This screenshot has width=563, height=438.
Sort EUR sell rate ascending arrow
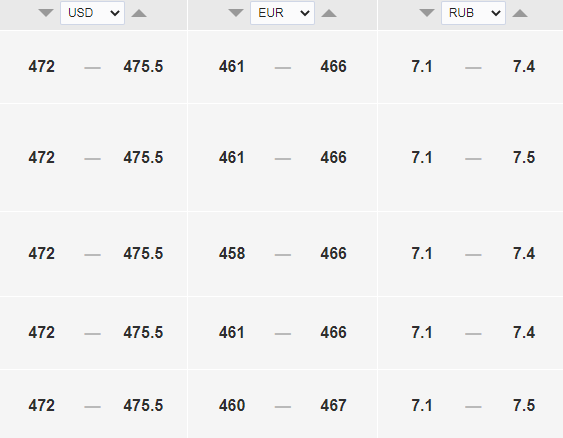(329, 13)
